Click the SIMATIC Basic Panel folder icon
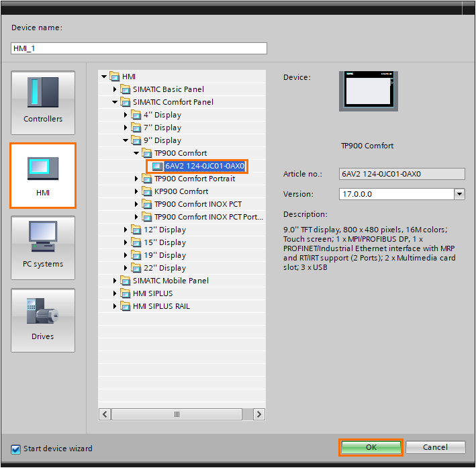476x468 pixels. (126, 89)
